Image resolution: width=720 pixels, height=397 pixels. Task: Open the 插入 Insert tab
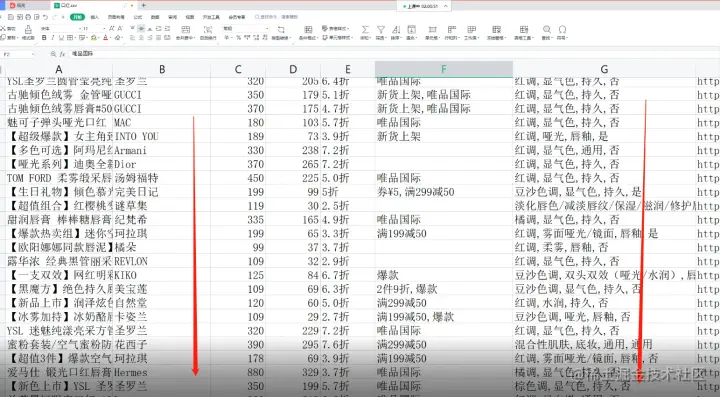[95, 17]
